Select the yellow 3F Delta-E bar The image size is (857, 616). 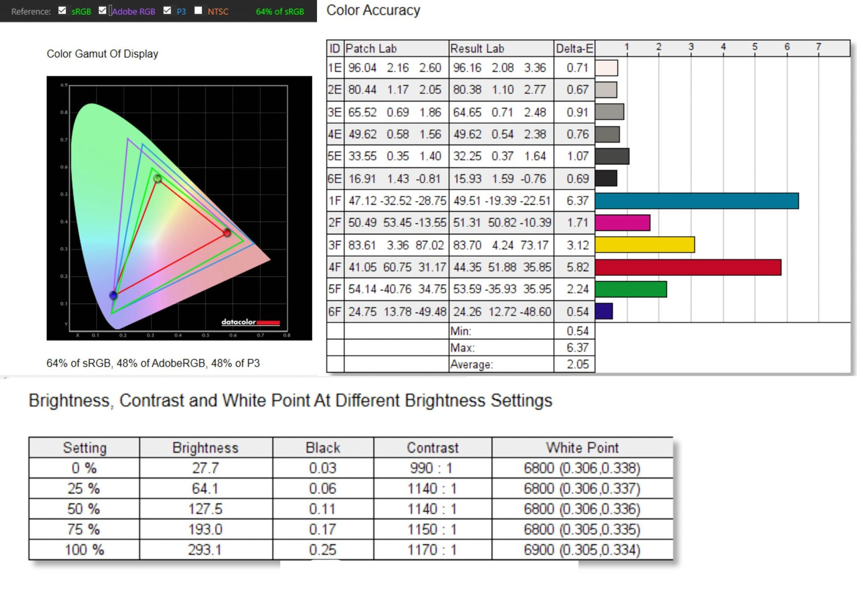pos(645,245)
